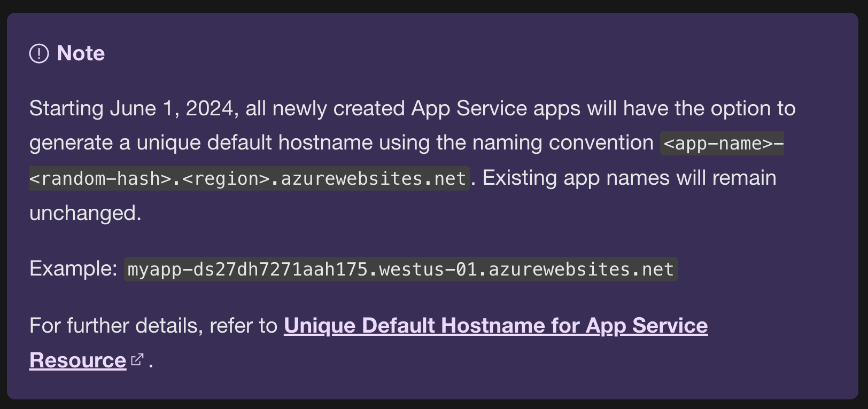This screenshot has width=868, height=409.
Task: Click "For further details, refer to" text
Action: point(153,325)
